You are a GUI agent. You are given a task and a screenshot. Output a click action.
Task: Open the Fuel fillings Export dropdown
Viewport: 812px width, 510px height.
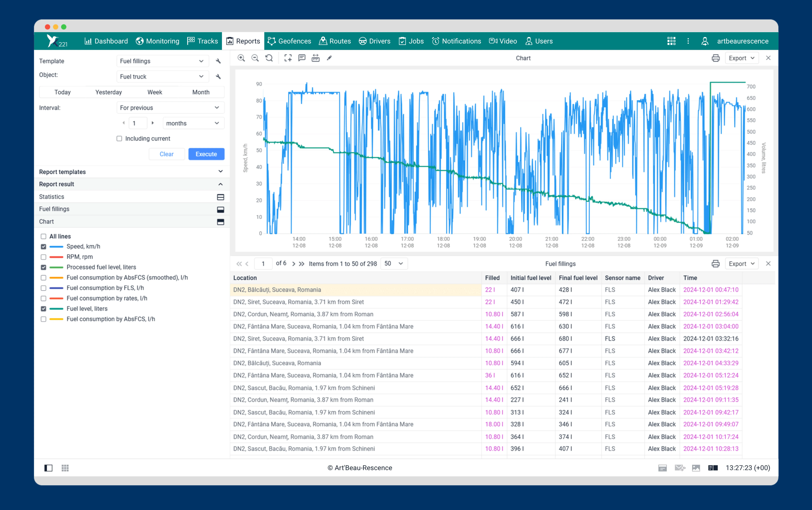tap(742, 264)
